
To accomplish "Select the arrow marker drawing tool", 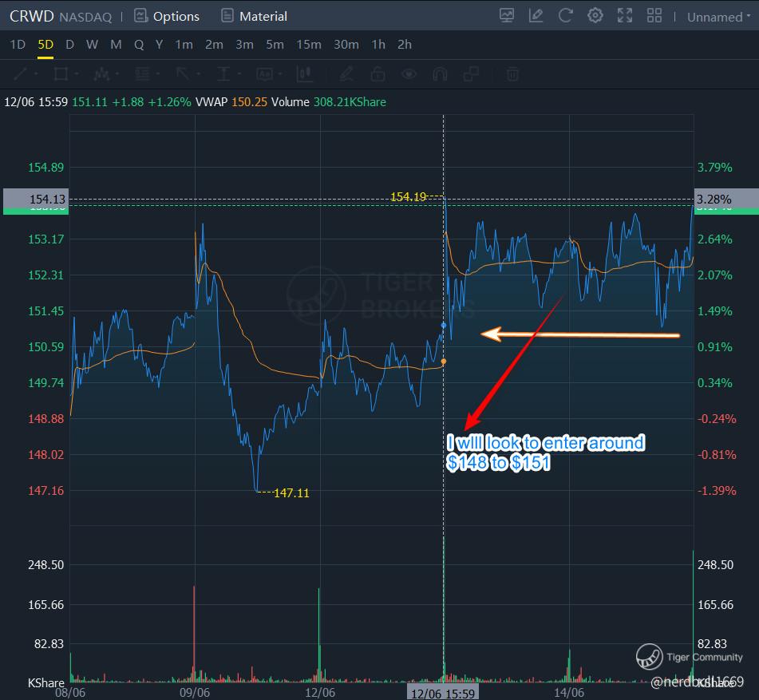I will tap(183, 74).
